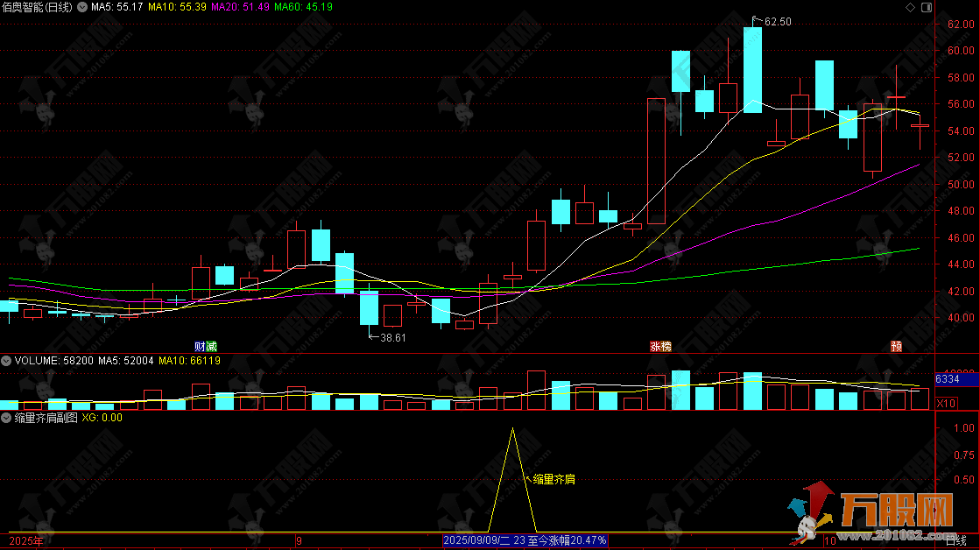Toggle the side panel layout icon

tap(927, 8)
